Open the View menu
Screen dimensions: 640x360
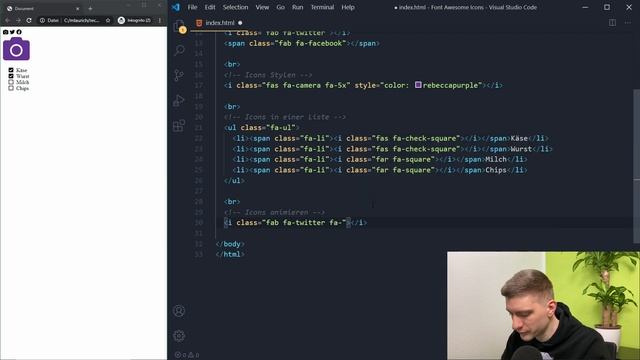pyautogui.click(x=262, y=7)
